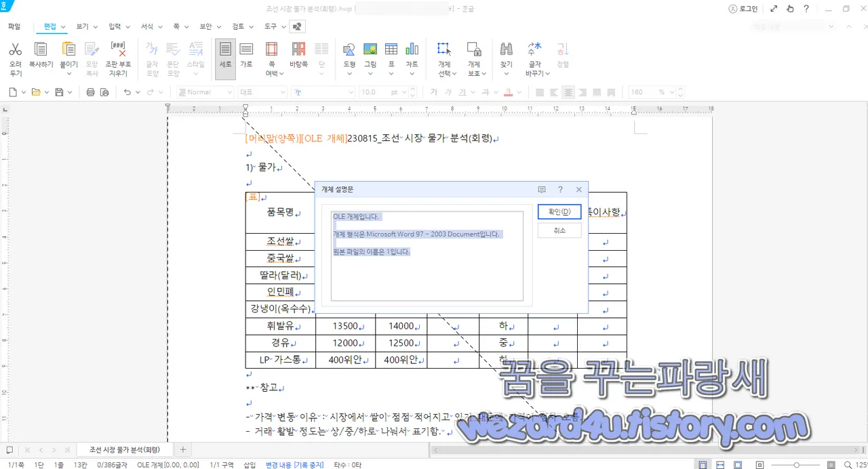Screen dimensions: 868x469
Task: Click the undo arrow icon
Action: coord(127,92)
